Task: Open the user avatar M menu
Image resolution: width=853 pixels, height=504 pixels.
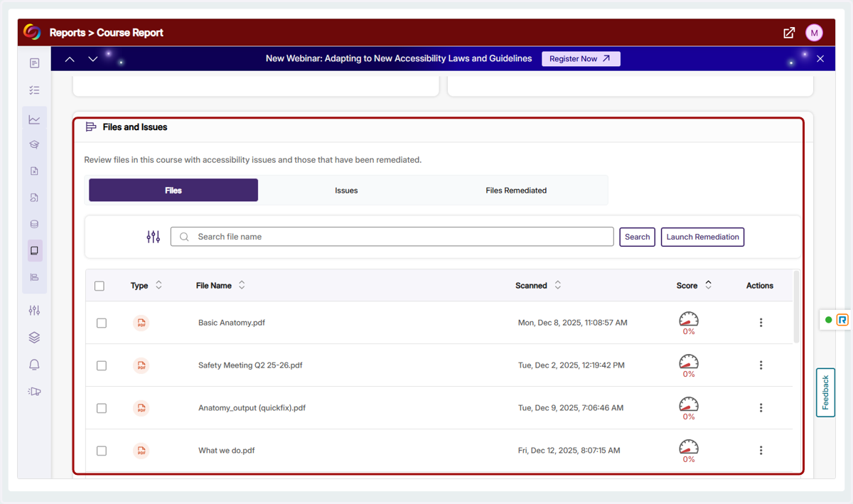Action: pos(814,33)
